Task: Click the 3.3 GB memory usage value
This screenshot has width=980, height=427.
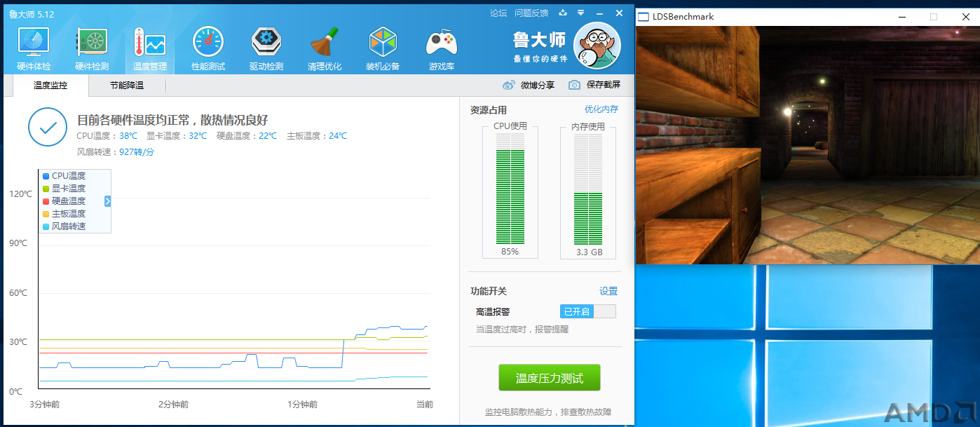Action: point(589,252)
